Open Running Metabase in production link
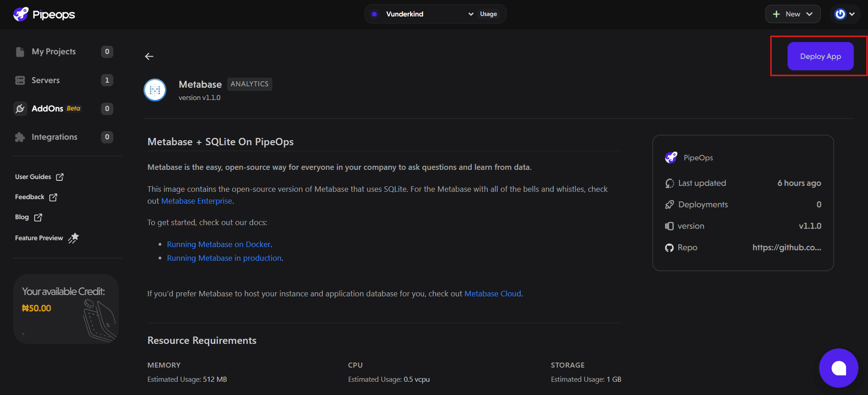 [224, 258]
